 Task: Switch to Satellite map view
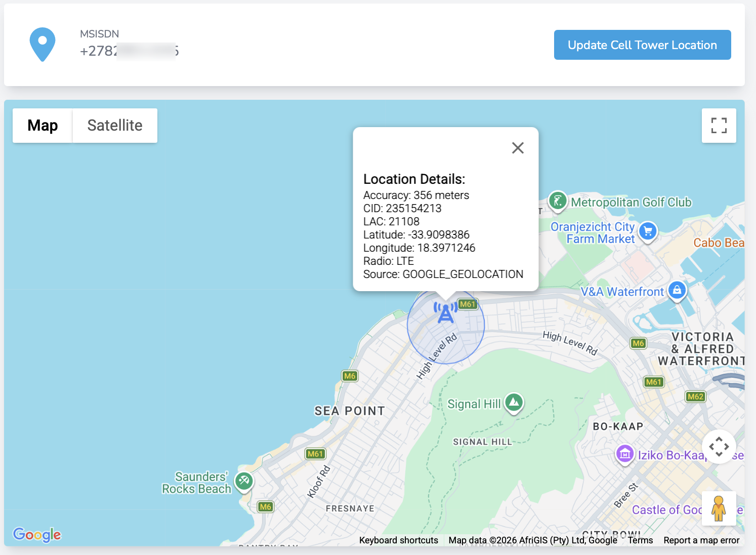coord(115,126)
